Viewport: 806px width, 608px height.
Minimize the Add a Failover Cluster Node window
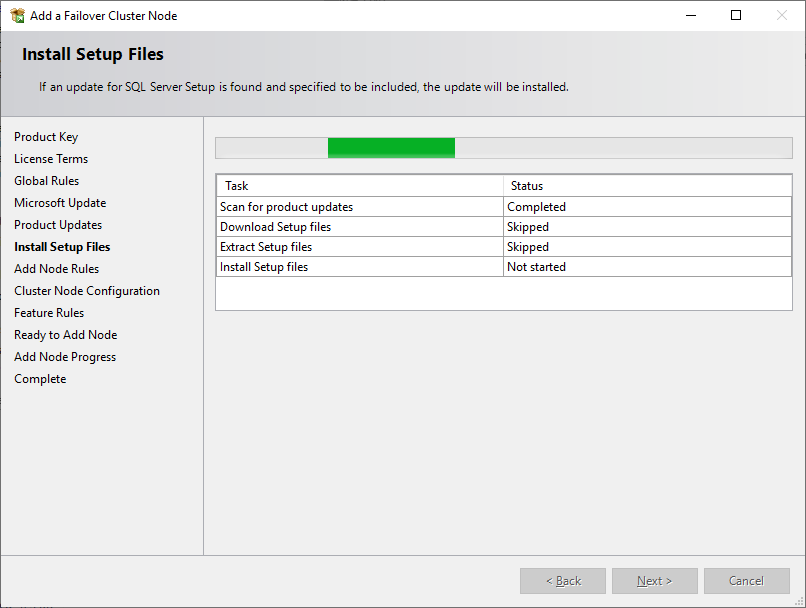(691, 15)
